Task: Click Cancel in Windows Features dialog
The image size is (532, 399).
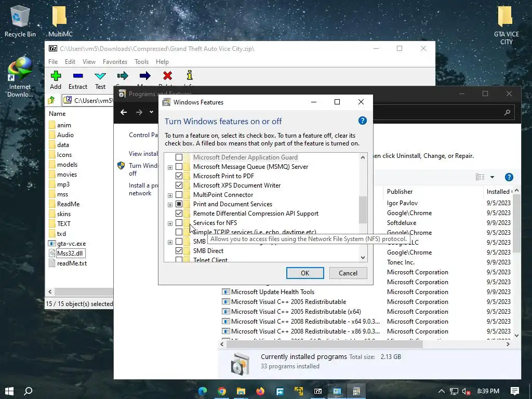Action: pos(348,273)
